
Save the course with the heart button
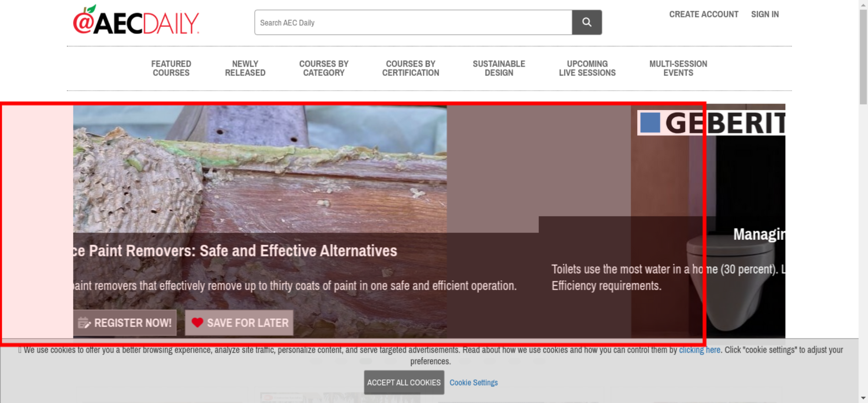pos(239,323)
